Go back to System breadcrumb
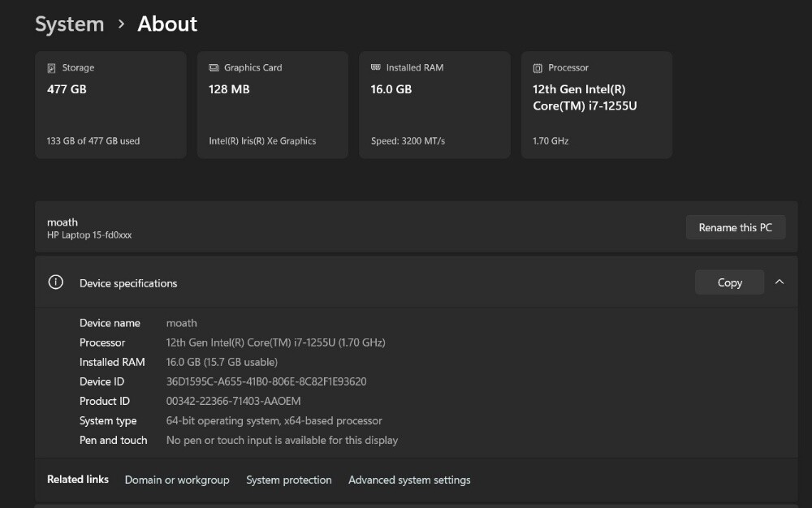Image resolution: width=812 pixels, height=508 pixels. [x=69, y=24]
